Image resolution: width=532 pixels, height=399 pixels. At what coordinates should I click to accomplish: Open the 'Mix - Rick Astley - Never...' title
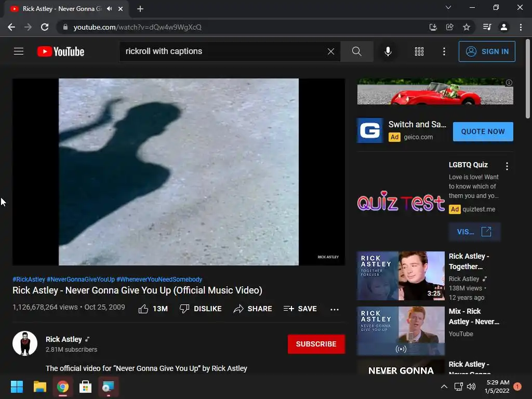point(474,316)
